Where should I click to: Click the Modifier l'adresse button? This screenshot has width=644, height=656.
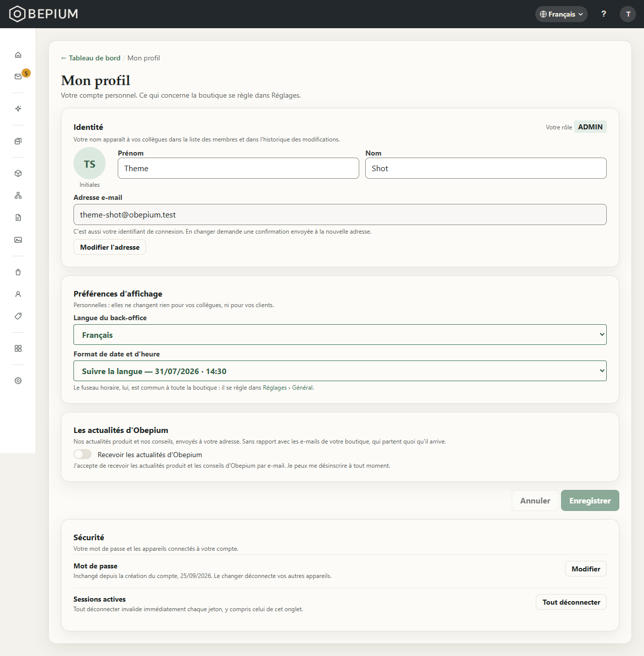pos(110,247)
